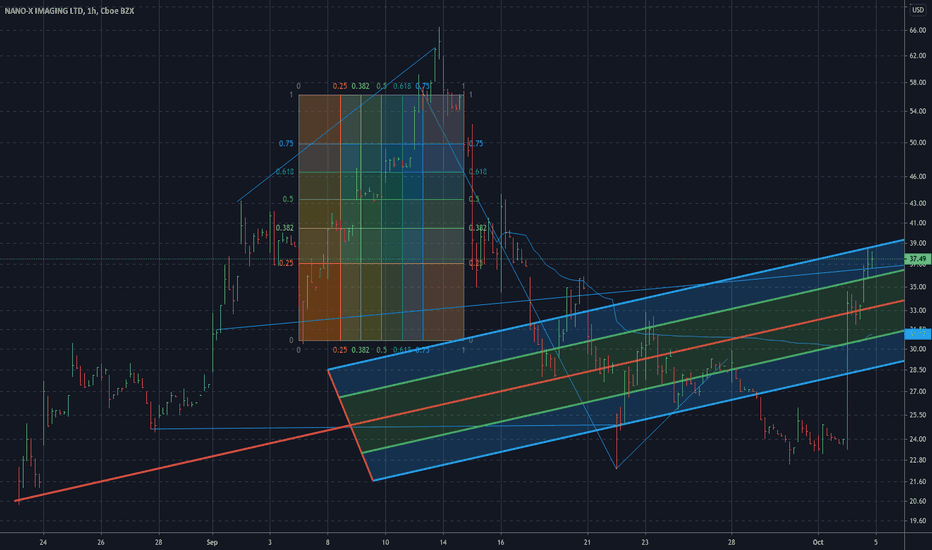
Task: Click the 35.00 price axis label
Action: tap(917, 287)
